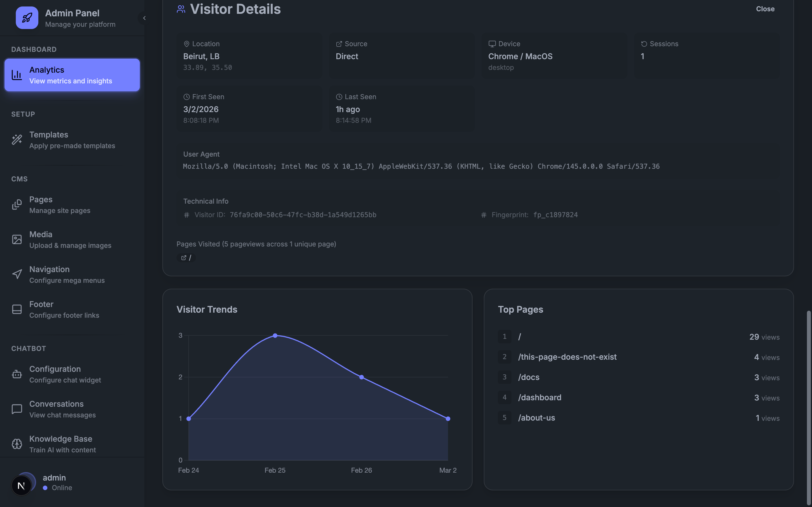Click the page vertical scrollbar
The width and height of the screenshot is (812, 507).
(x=809, y=408)
